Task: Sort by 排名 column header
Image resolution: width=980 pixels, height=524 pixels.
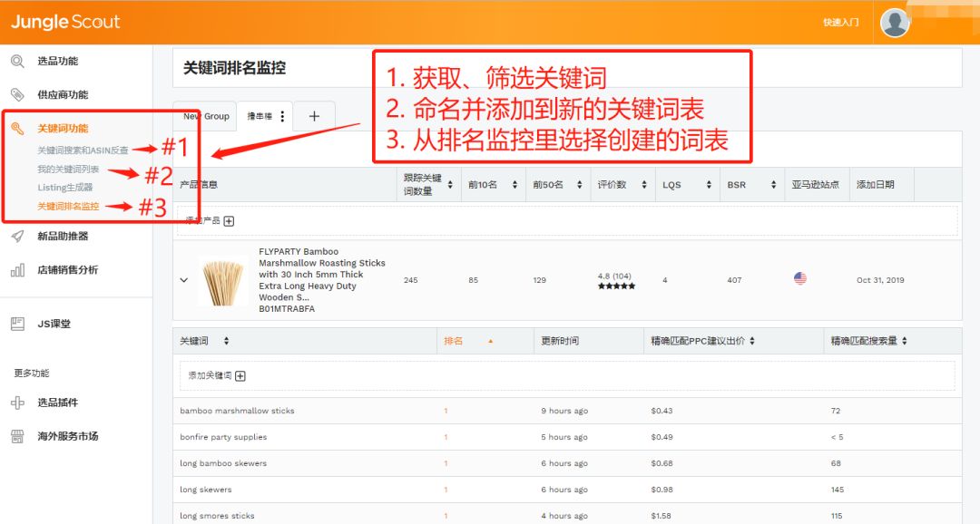Action: pyautogui.click(x=454, y=341)
